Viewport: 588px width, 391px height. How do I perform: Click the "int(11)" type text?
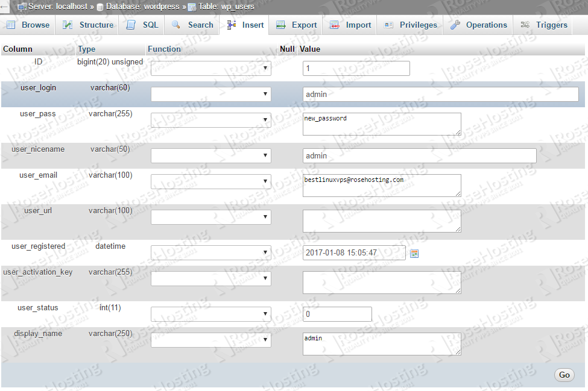click(110, 308)
